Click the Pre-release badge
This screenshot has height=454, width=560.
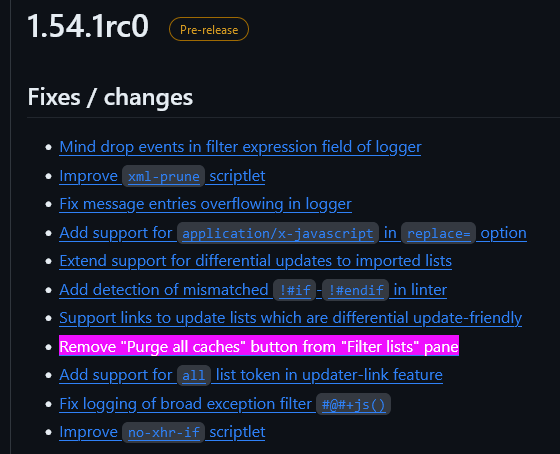209,29
